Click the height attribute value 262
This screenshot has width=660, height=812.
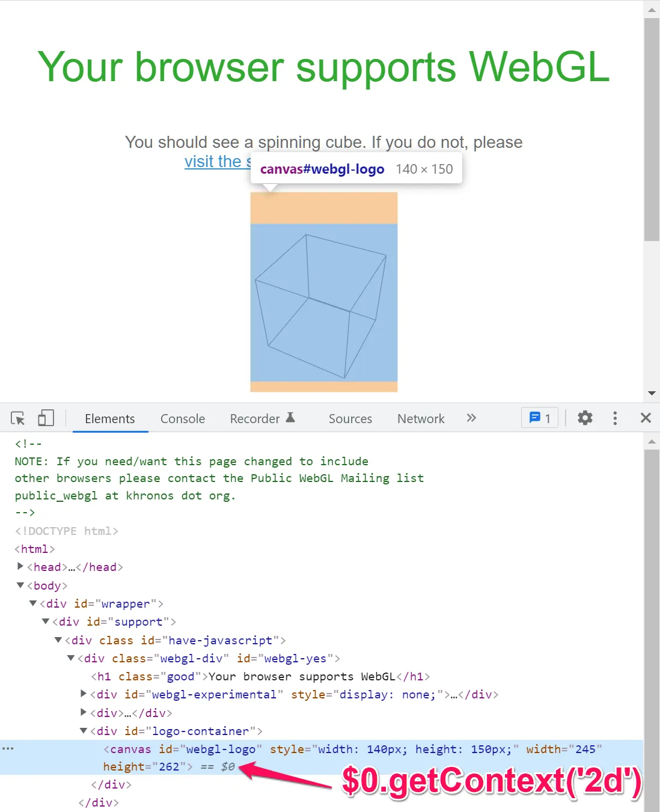pos(169,766)
